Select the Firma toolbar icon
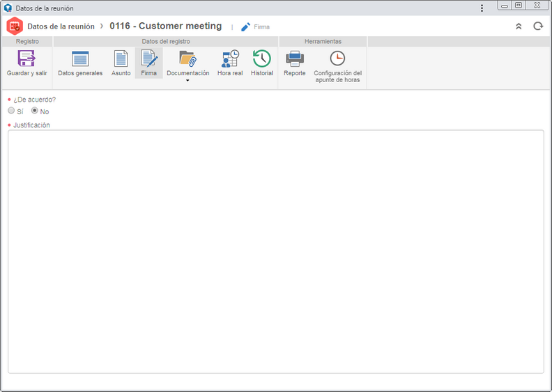552x392 pixels. tap(149, 63)
